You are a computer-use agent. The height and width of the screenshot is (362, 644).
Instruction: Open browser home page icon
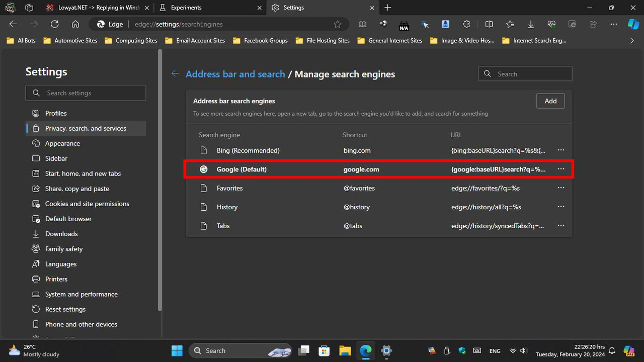75,24
